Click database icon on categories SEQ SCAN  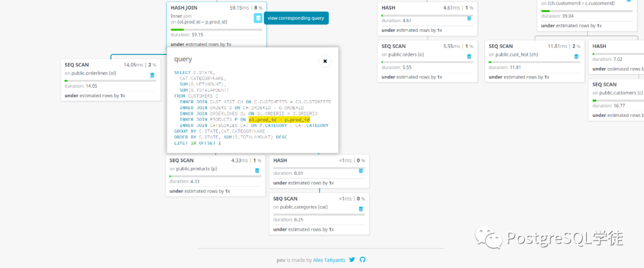pyautogui.click(x=361, y=209)
